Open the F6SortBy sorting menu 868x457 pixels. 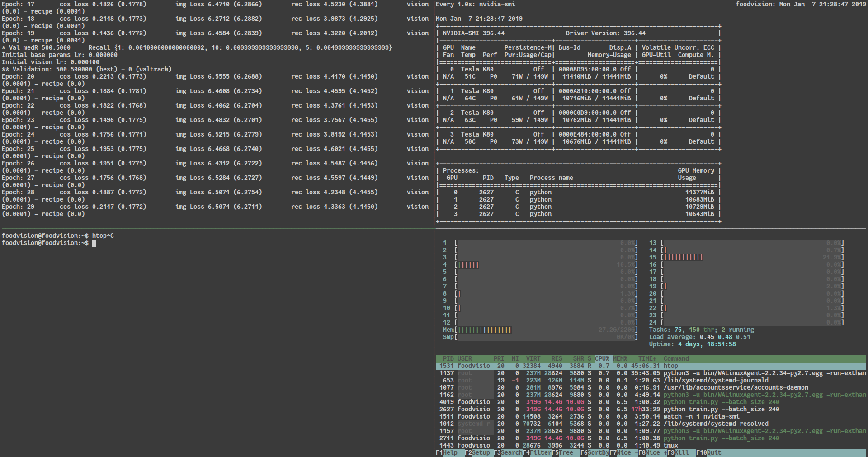595,452
